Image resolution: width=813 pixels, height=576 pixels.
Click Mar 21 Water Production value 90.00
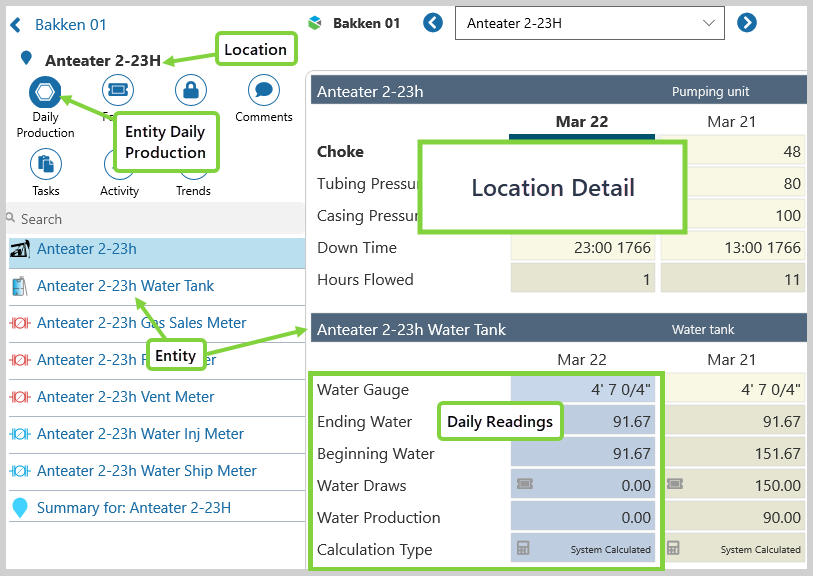click(x=733, y=517)
